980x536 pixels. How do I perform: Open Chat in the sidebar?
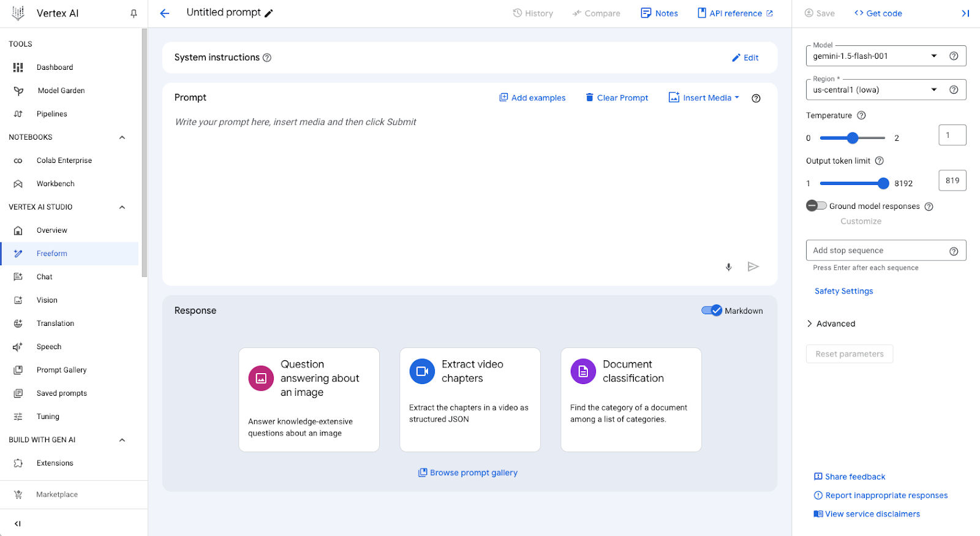click(44, 277)
